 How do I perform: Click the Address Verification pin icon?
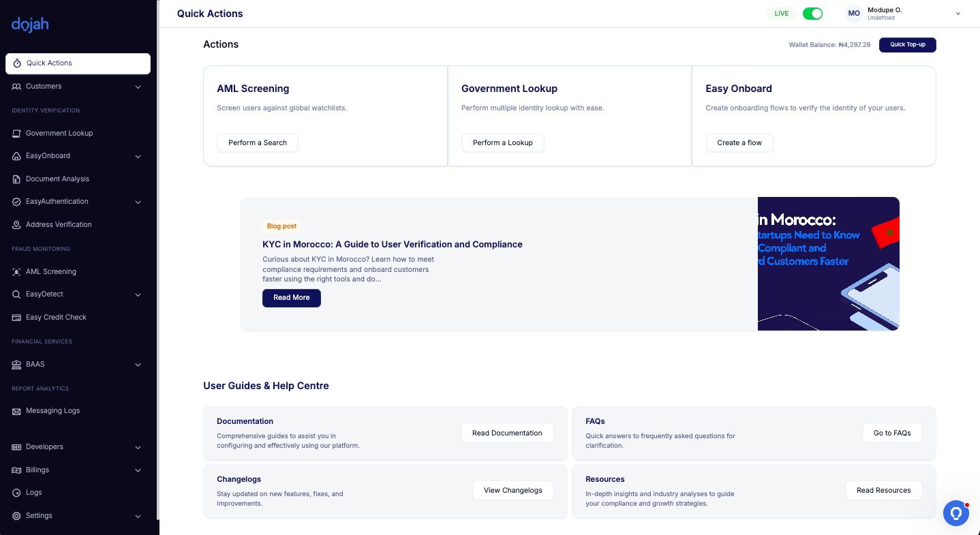click(17, 225)
